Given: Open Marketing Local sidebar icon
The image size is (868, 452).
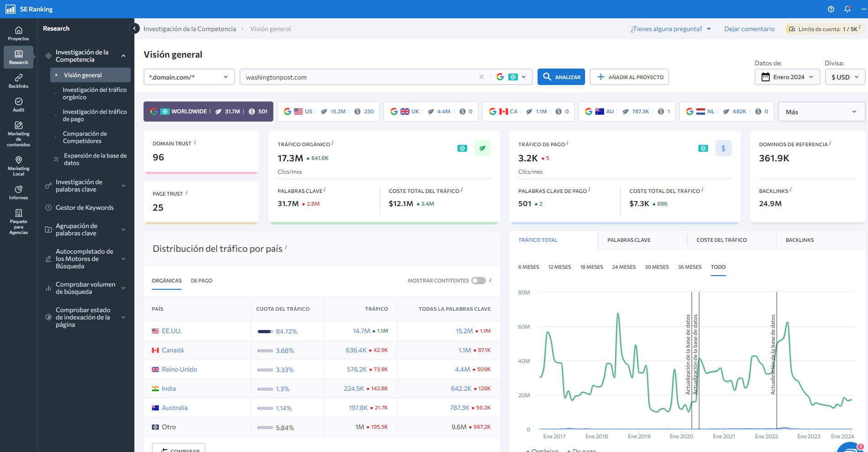Looking at the screenshot, I should (x=18, y=165).
